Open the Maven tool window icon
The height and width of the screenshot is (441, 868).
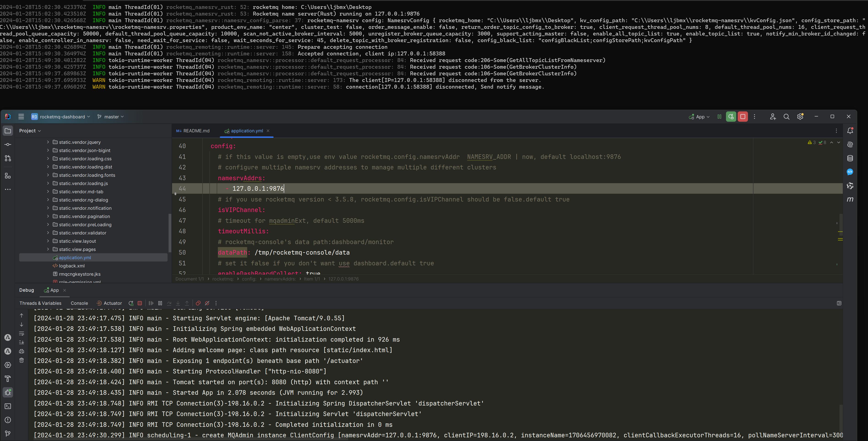pos(850,199)
